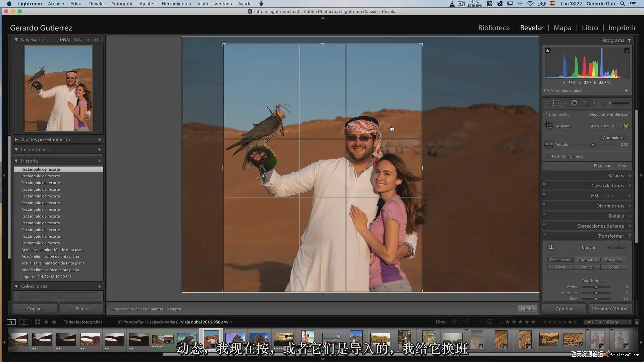The height and width of the screenshot is (362, 644).
Task: Toggle the Curva de tonos panel switch
Action: point(544,184)
